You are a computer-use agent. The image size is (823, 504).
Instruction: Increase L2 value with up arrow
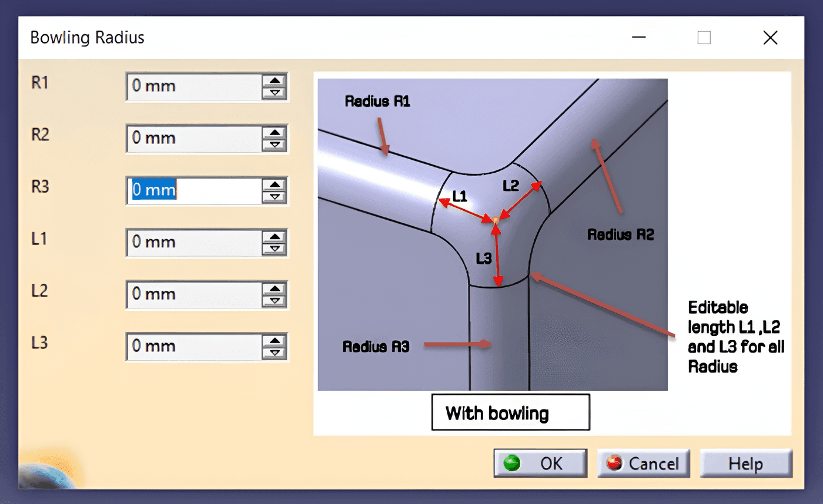274,288
